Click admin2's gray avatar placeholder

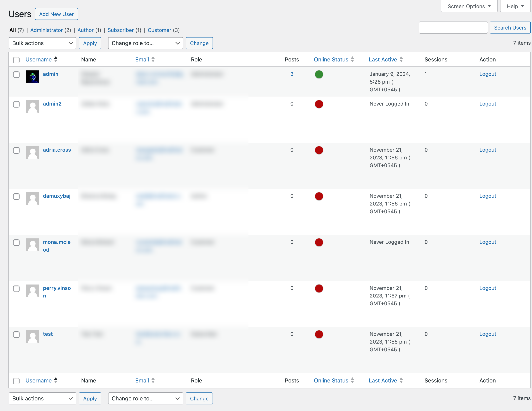[33, 107]
